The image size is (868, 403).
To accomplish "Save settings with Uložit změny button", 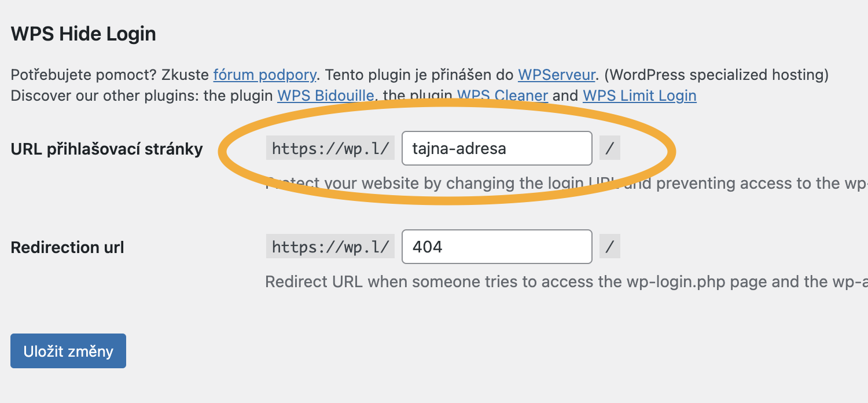I will tap(68, 351).
